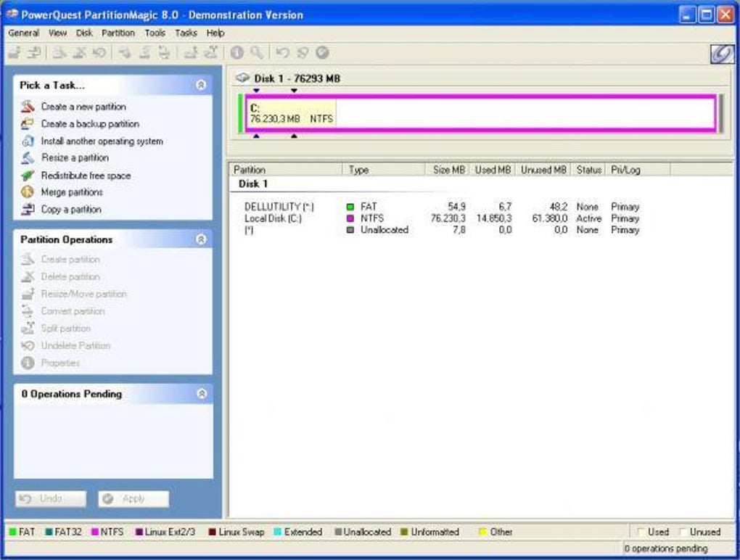
Task: Click the 14.850,3 used MB value
Action: 493,218
